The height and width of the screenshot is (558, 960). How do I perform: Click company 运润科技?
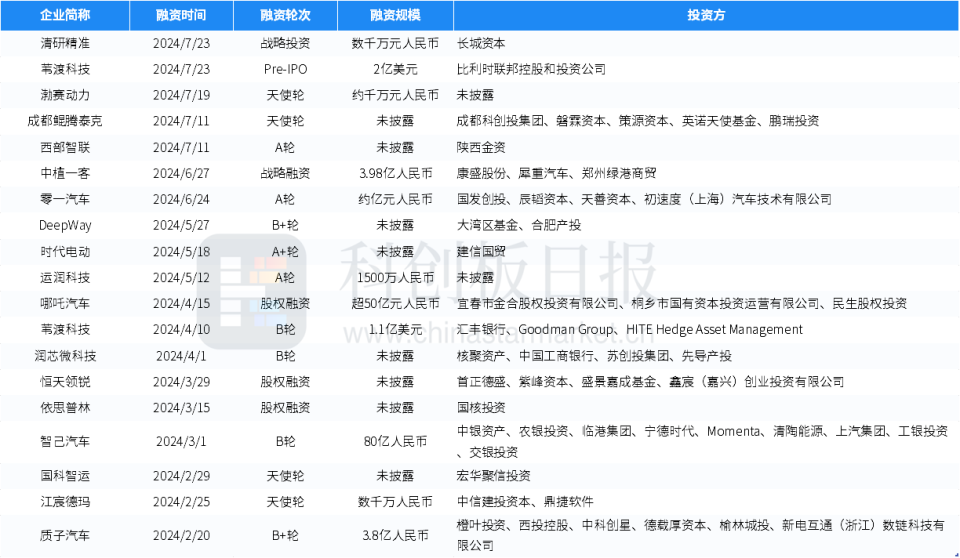65,277
